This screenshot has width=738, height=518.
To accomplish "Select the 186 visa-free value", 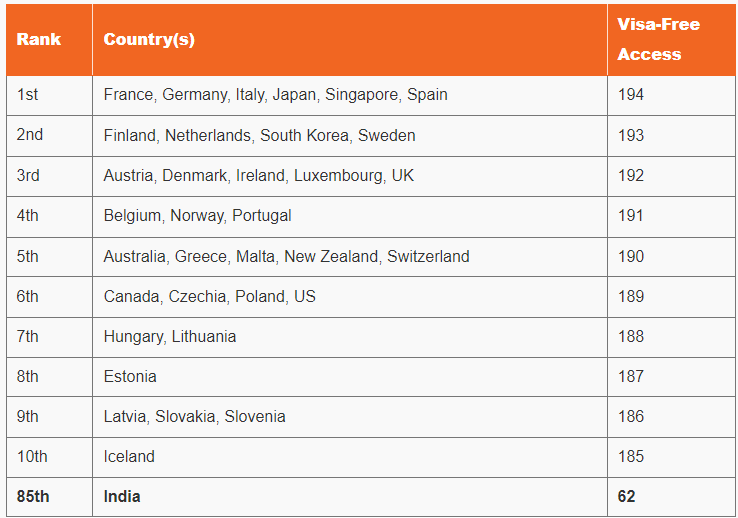I will coord(631,417).
